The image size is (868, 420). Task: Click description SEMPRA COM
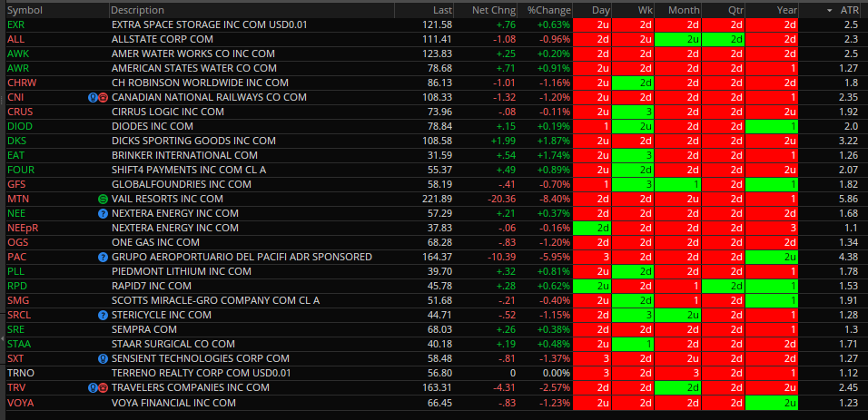click(x=144, y=329)
